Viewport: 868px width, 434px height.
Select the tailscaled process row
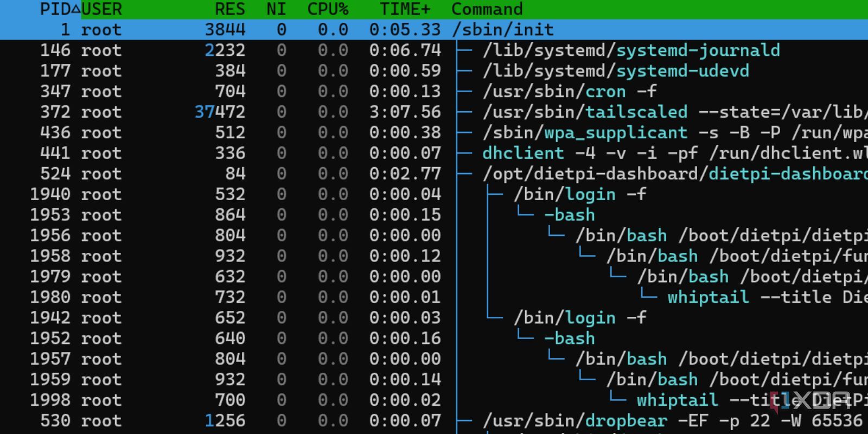[434, 112]
